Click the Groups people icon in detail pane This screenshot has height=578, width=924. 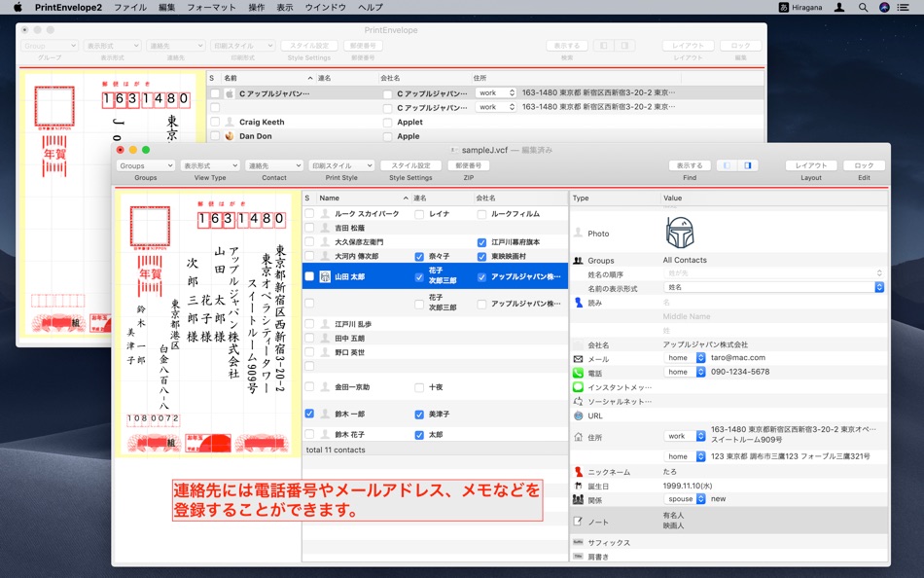pos(578,260)
